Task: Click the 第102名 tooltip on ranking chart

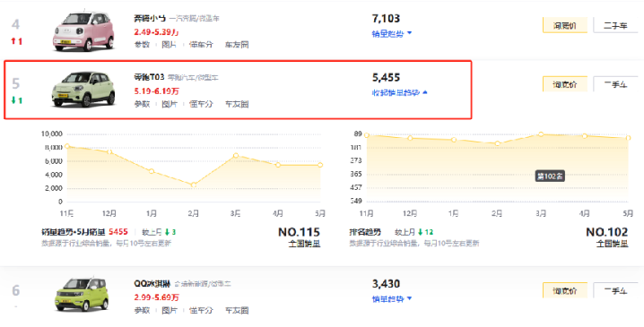Action: [550, 176]
